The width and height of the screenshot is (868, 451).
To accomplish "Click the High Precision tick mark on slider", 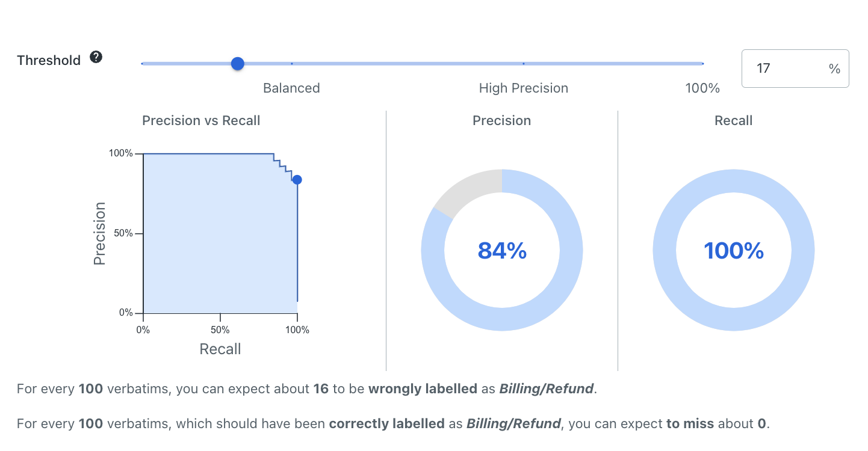I will tap(524, 63).
